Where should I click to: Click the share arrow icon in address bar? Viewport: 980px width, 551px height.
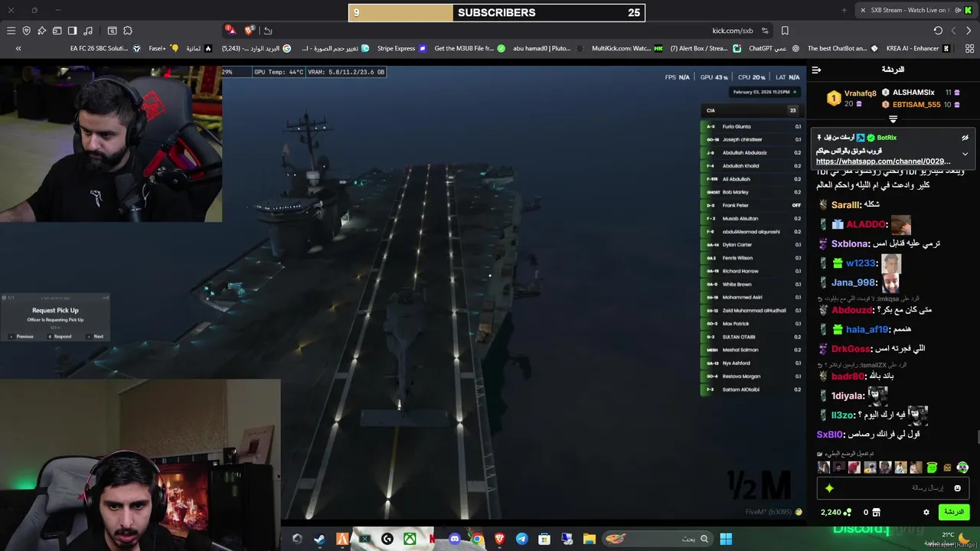(267, 31)
